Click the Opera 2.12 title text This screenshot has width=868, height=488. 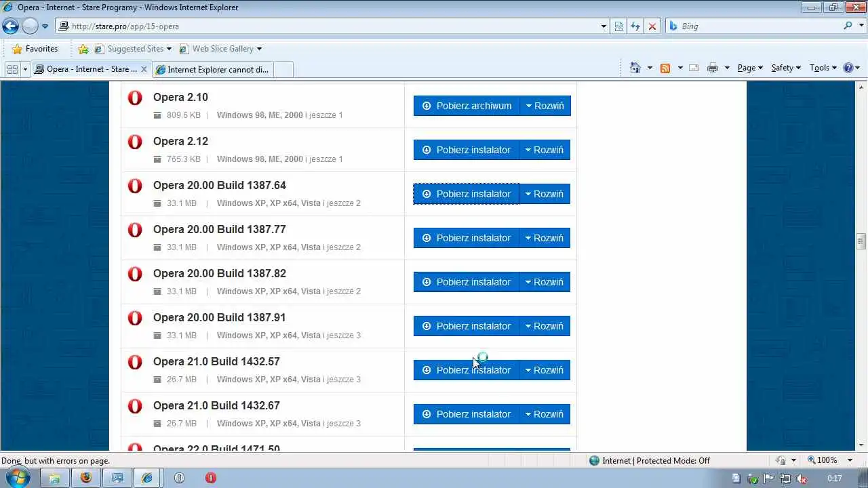(x=180, y=141)
